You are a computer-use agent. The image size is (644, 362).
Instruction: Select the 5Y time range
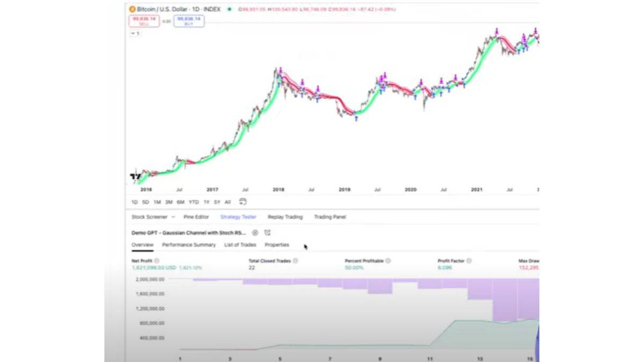coord(217,202)
